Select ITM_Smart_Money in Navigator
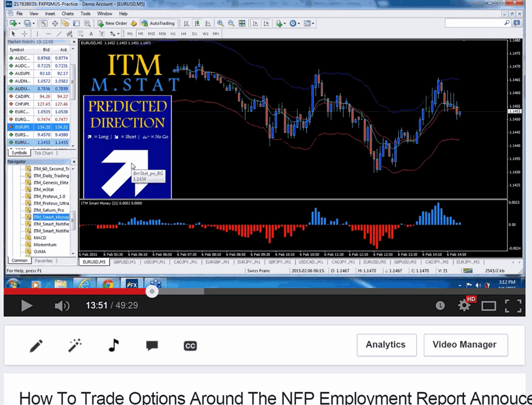This screenshot has height=405, width=532. coord(51,217)
